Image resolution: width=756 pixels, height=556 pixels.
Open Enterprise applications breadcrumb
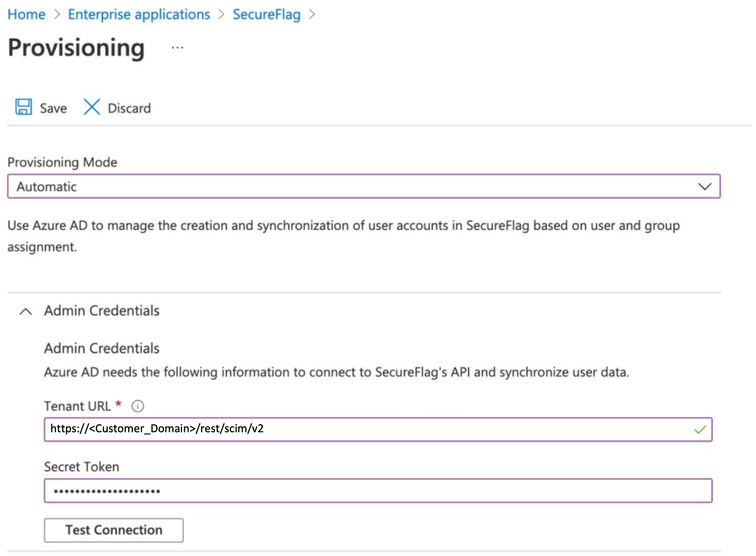(x=139, y=15)
